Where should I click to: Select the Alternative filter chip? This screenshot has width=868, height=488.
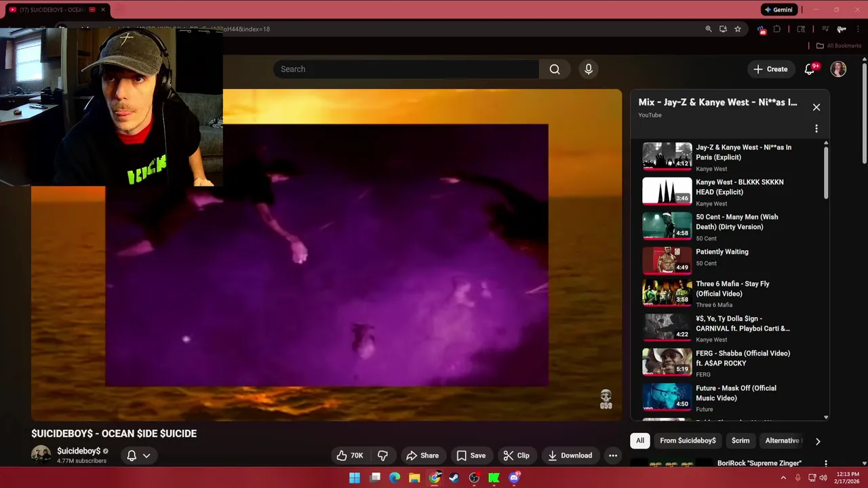tap(783, 441)
